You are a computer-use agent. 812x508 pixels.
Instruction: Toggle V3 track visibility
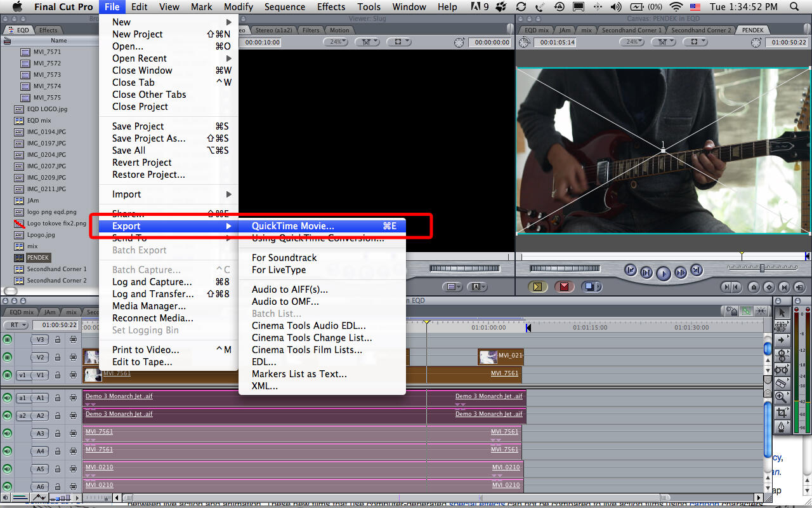(x=8, y=340)
